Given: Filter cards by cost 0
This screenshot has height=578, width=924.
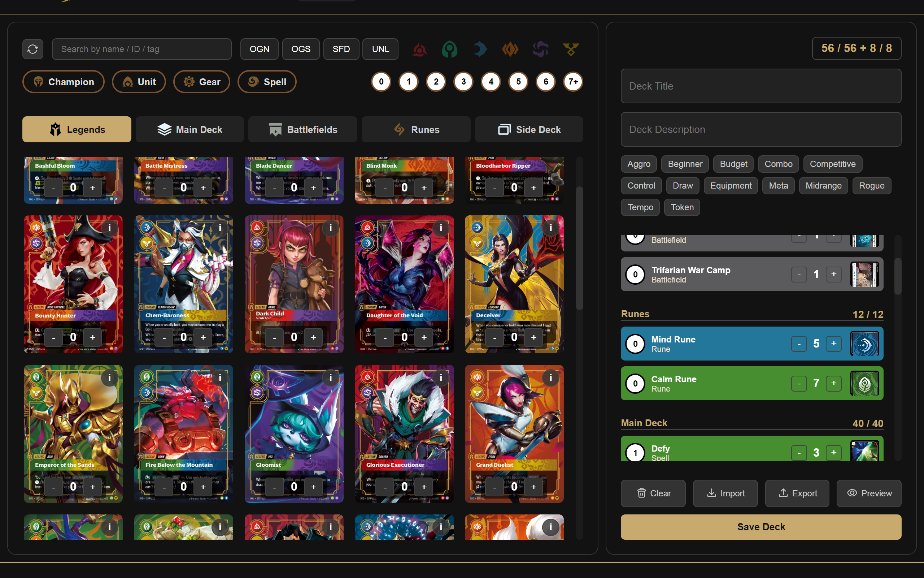Looking at the screenshot, I should (x=381, y=81).
